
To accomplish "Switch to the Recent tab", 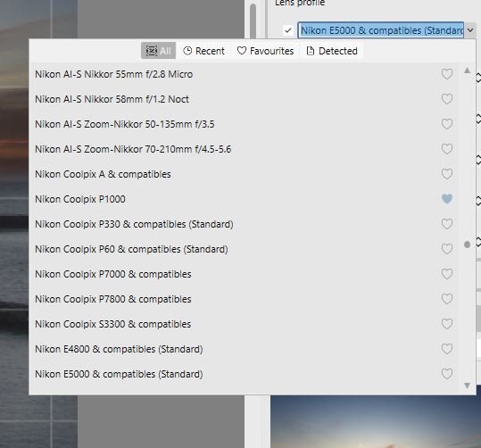I will pos(203,51).
